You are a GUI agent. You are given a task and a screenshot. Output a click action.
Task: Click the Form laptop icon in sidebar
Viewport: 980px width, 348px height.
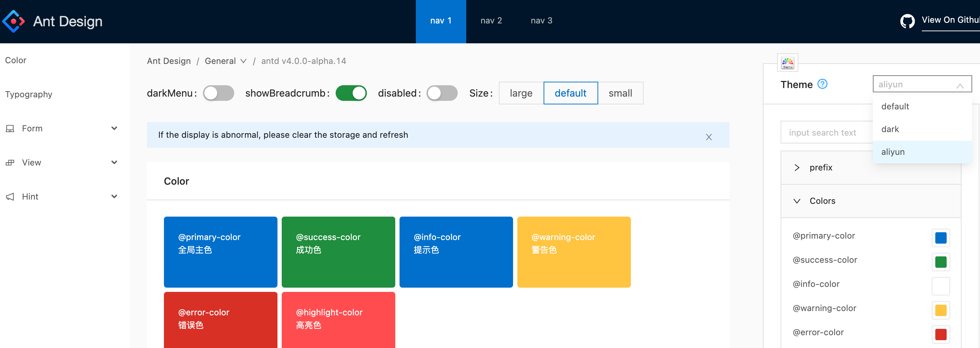point(10,129)
